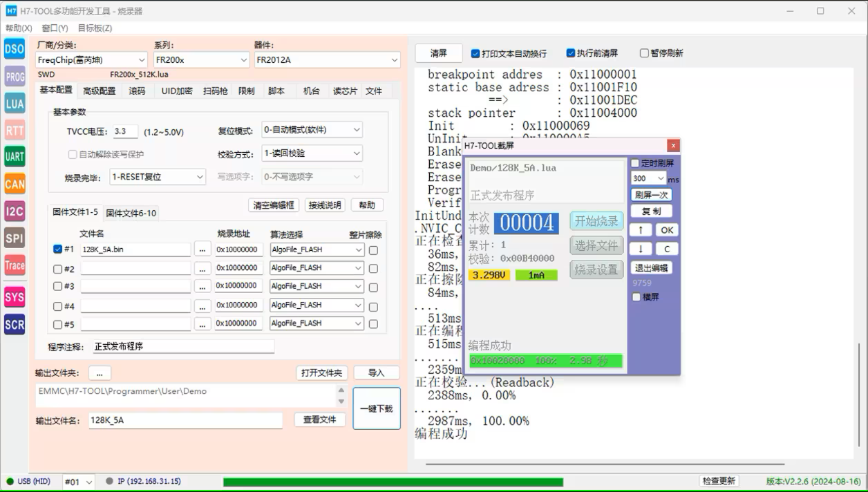Viewport: 868px width, 492px height.
Task: Toggle 执行前清屏 checkbox
Action: pyautogui.click(x=571, y=53)
